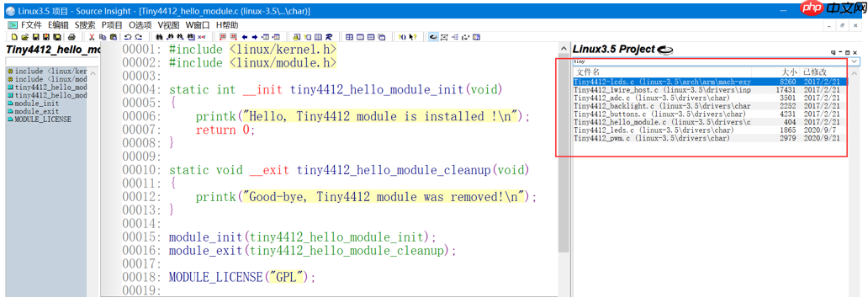
Task: Select Tiny4412_1wire_host.c in project list
Action: point(710,90)
